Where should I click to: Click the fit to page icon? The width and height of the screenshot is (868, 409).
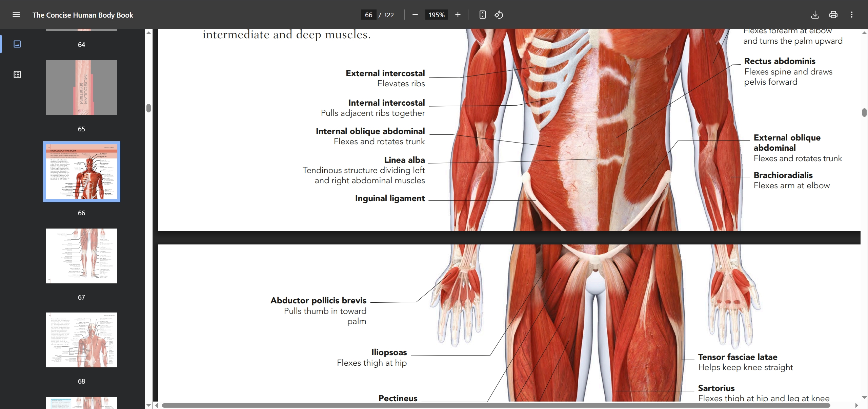[x=482, y=15]
